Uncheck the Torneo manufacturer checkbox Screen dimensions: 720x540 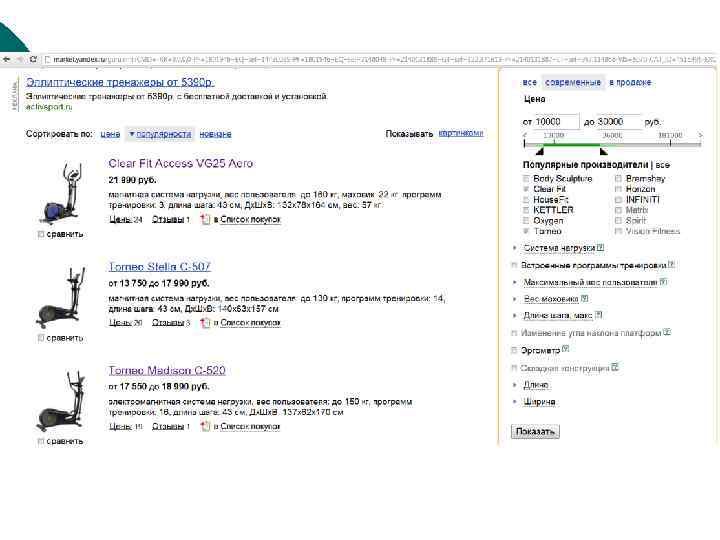click(526, 231)
